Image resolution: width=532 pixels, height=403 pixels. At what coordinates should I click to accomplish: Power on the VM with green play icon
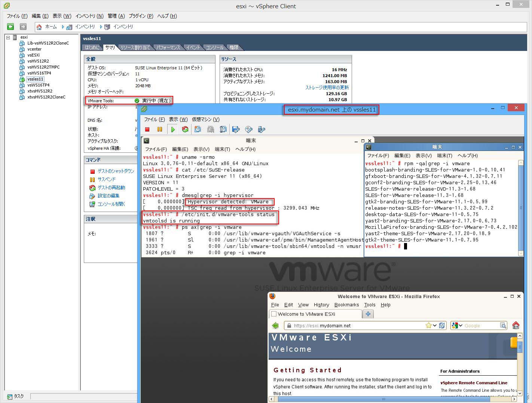point(173,129)
